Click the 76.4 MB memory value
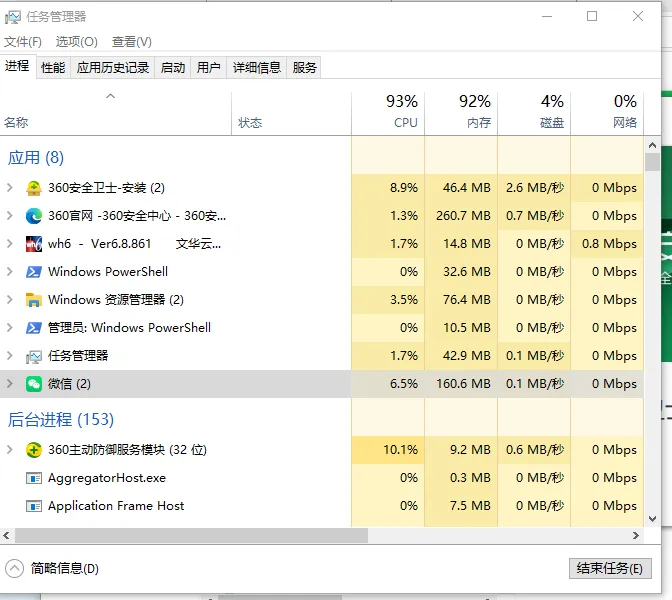672x600 pixels. (x=467, y=300)
